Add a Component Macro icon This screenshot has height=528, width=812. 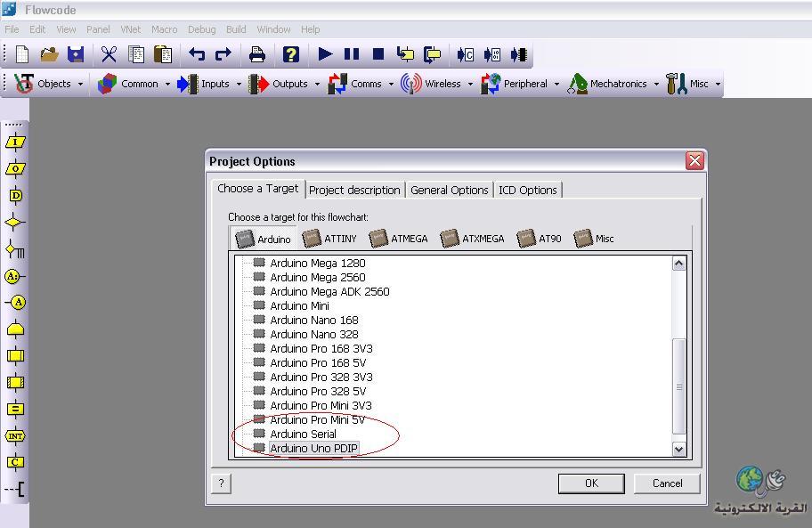[15, 383]
